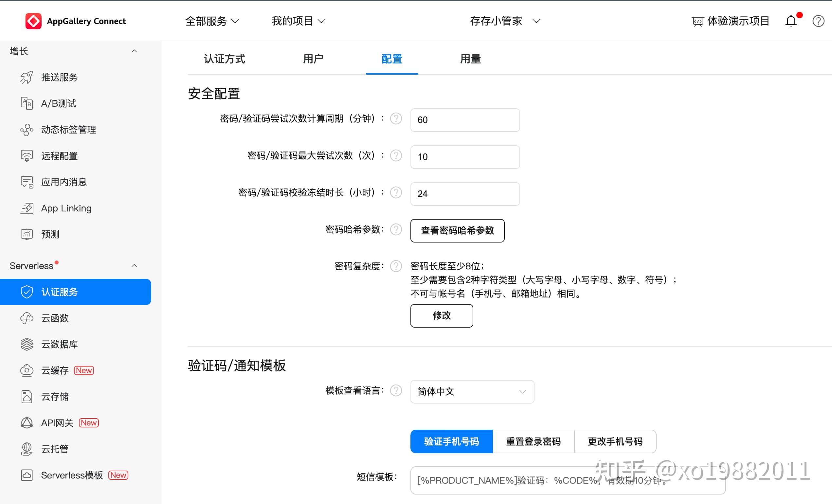Click the 短信模板 text field
832x504 pixels.
pyautogui.click(x=568, y=480)
